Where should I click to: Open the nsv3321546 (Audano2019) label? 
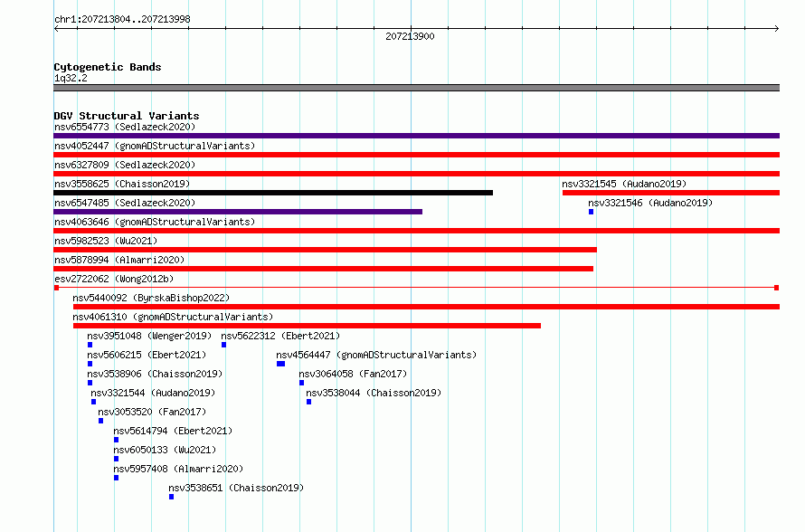pos(650,203)
